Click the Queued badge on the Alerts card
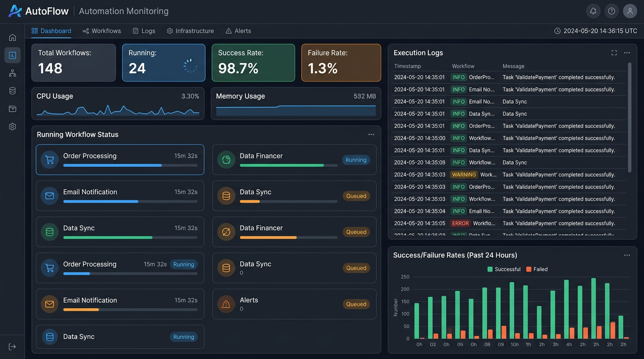Screen dimensions: 644x359 point(356,304)
